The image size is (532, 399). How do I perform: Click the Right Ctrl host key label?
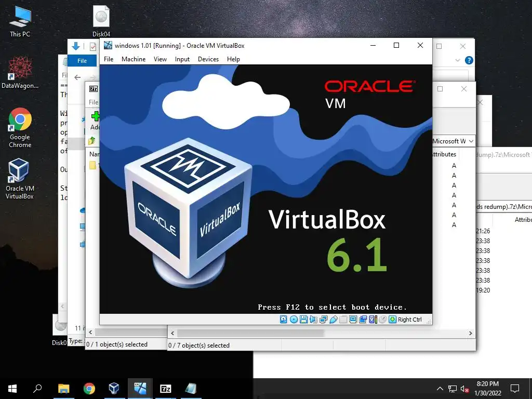(x=409, y=320)
